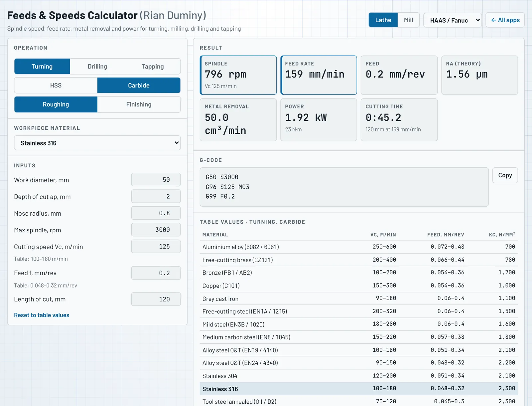Image resolution: width=532 pixels, height=406 pixels.
Task: Choose Carbide tool material
Action: (139, 86)
